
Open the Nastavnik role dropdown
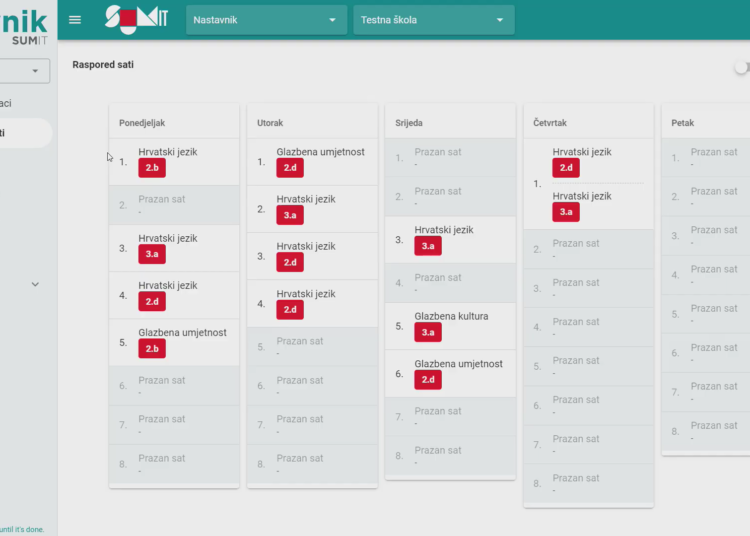point(265,20)
